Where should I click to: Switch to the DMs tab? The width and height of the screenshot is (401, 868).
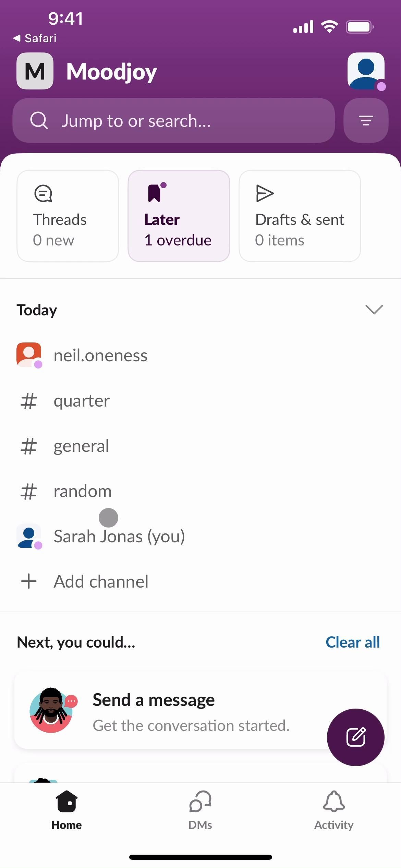click(200, 810)
